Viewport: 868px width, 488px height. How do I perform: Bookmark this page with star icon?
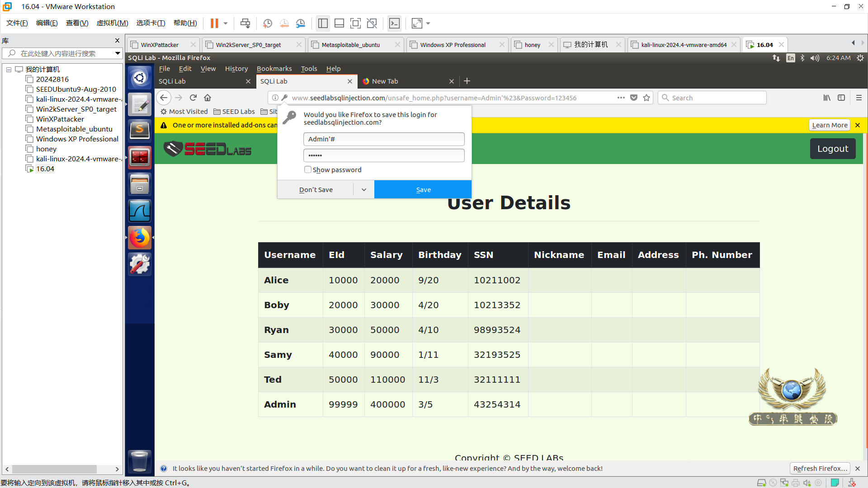click(x=646, y=98)
